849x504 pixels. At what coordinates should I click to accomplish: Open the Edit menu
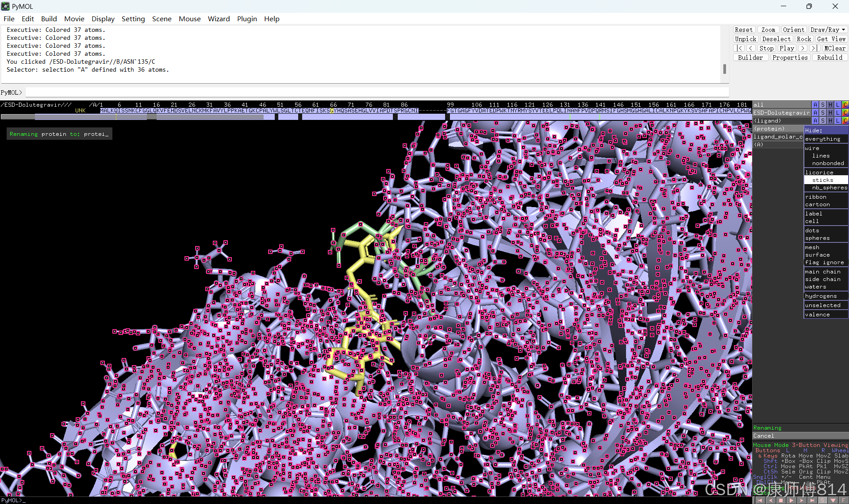point(27,19)
